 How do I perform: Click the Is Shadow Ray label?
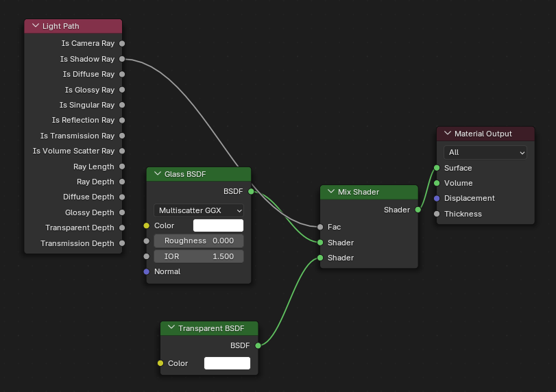(87, 59)
